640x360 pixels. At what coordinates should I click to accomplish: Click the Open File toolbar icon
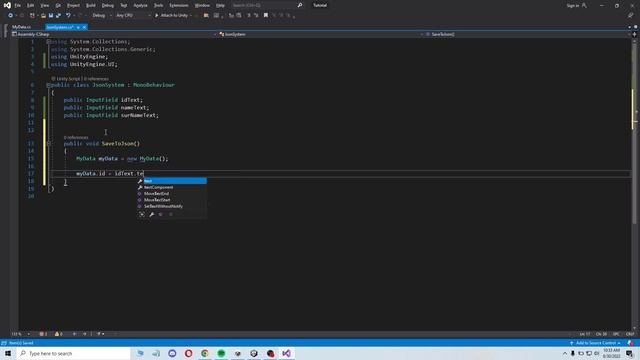tap(43, 15)
